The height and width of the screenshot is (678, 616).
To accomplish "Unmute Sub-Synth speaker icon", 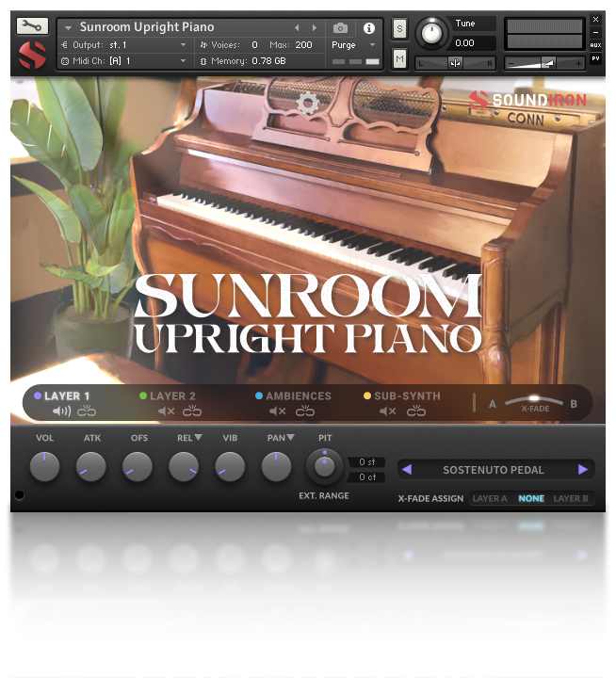I will point(388,412).
